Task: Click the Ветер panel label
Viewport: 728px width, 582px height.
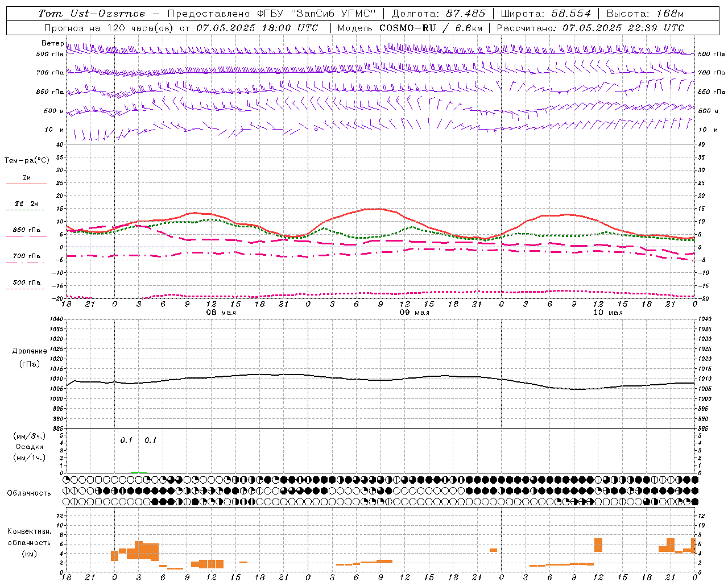Action: [x=53, y=43]
